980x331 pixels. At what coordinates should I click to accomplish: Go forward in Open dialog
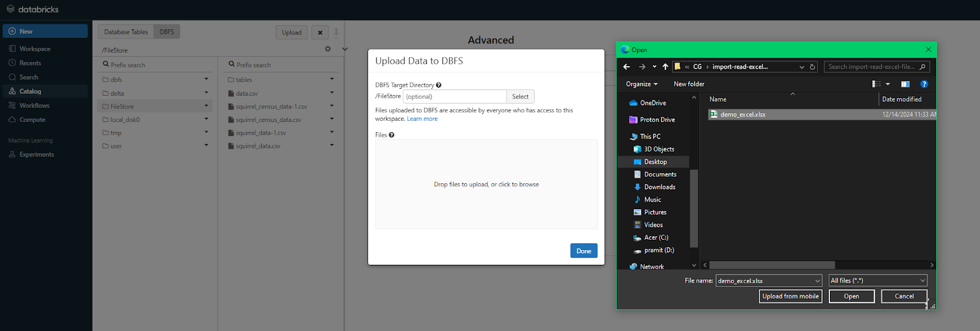point(641,67)
